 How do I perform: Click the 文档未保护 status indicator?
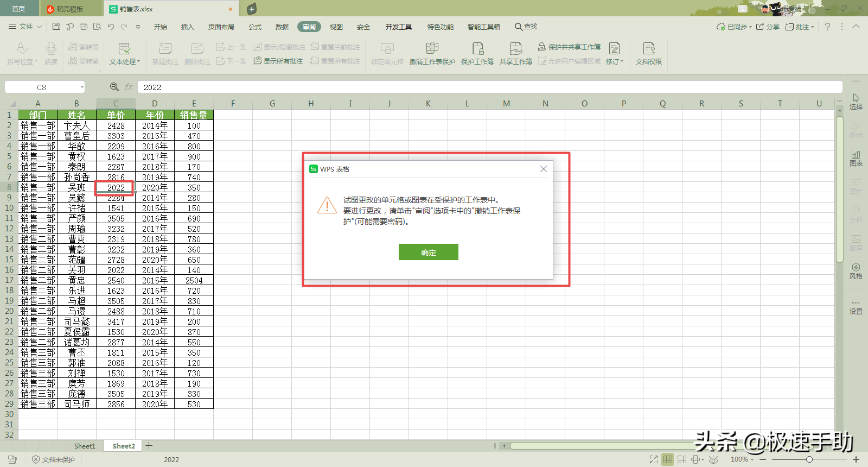click(x=54, y=459)
